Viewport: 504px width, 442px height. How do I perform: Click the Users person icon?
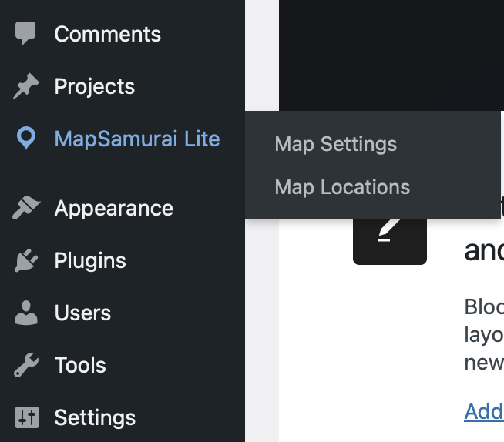pos(26,313)
